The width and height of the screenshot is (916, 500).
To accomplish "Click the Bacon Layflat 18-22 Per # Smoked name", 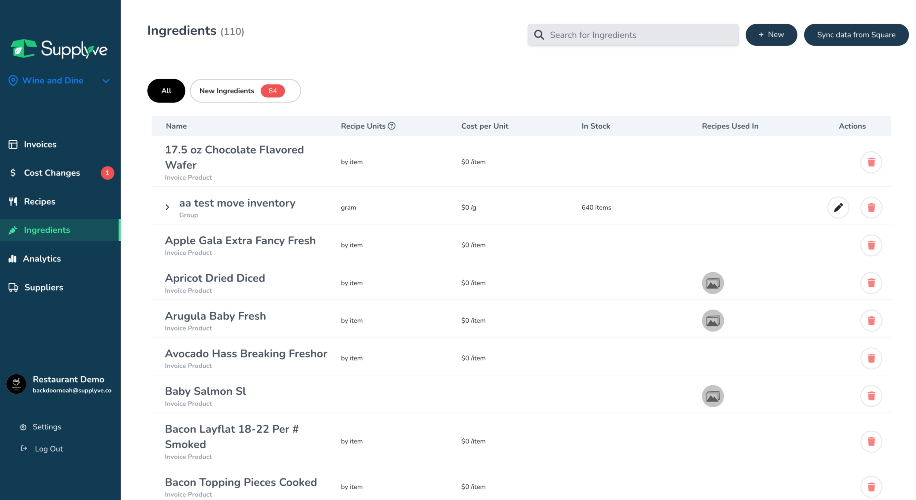I will coord(232,437).
